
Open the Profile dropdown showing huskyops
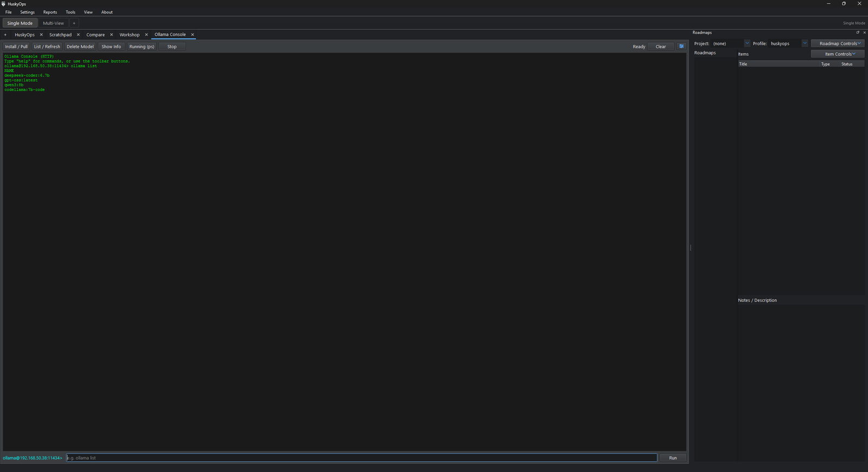[805, 43]
